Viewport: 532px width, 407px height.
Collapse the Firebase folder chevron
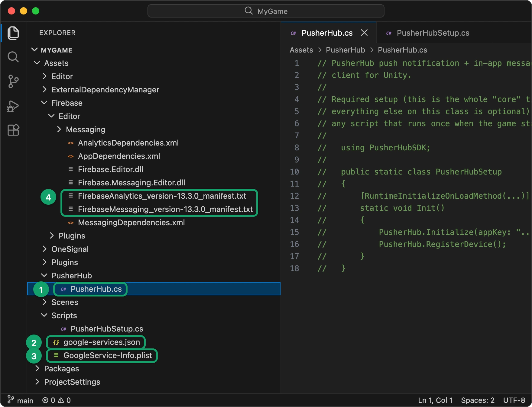coord(44,103)
